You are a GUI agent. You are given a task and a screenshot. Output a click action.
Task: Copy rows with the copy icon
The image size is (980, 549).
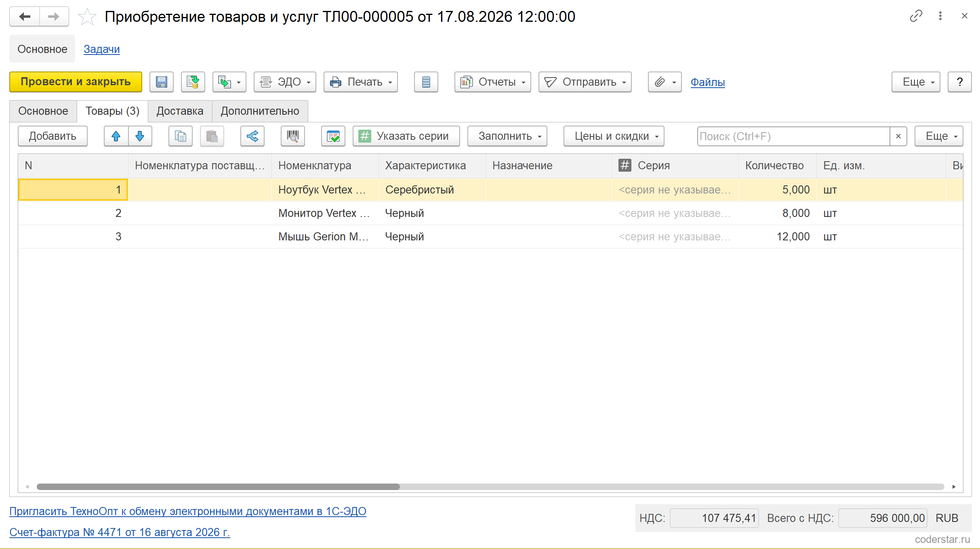[181, 136]
